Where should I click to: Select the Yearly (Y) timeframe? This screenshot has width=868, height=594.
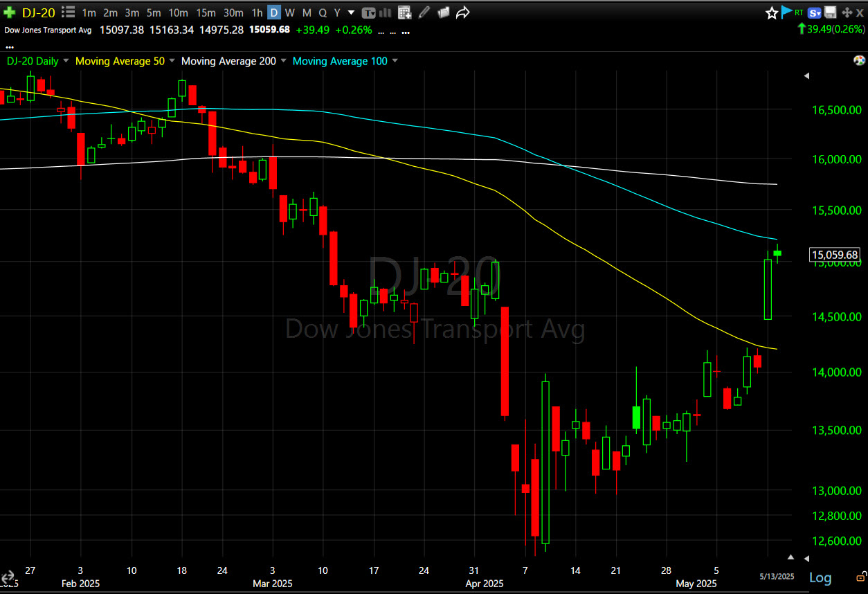[x=337, y=12]
